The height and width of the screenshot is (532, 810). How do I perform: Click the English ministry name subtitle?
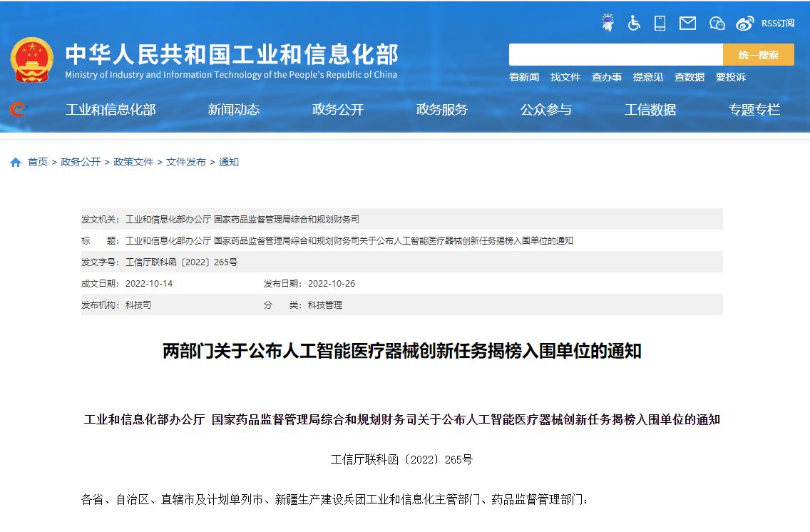(x=231, y=75)
